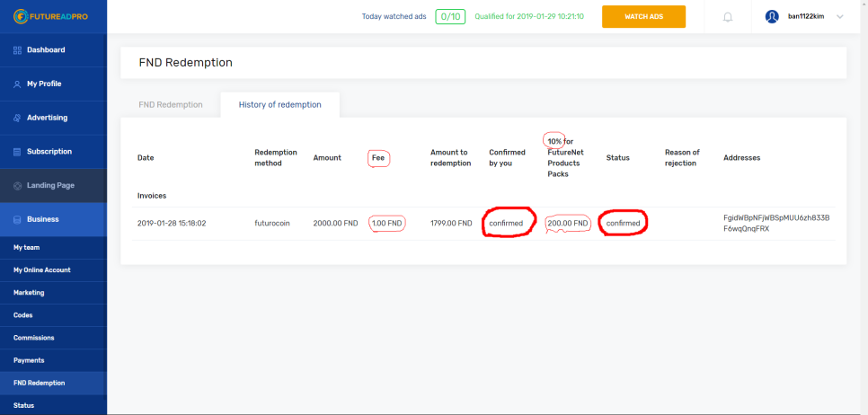Click confirmed under Status column
Image resolution: width=868 pixels, height=415 pixels.
coord(624,224)
